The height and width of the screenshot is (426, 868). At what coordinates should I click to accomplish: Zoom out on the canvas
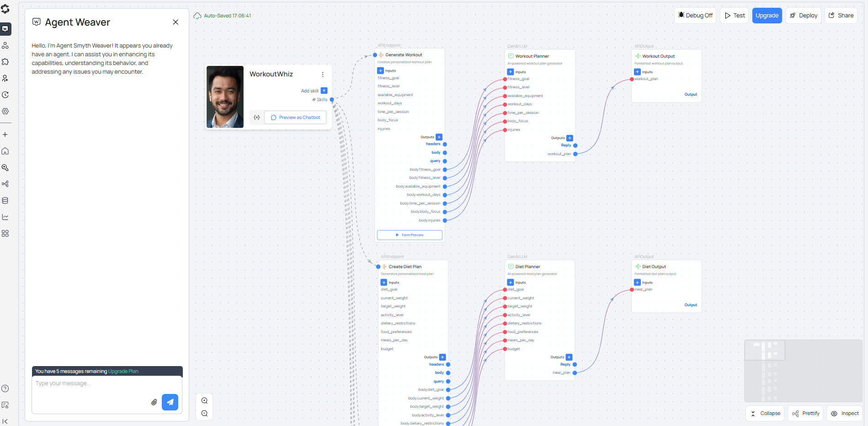[205, 413]
